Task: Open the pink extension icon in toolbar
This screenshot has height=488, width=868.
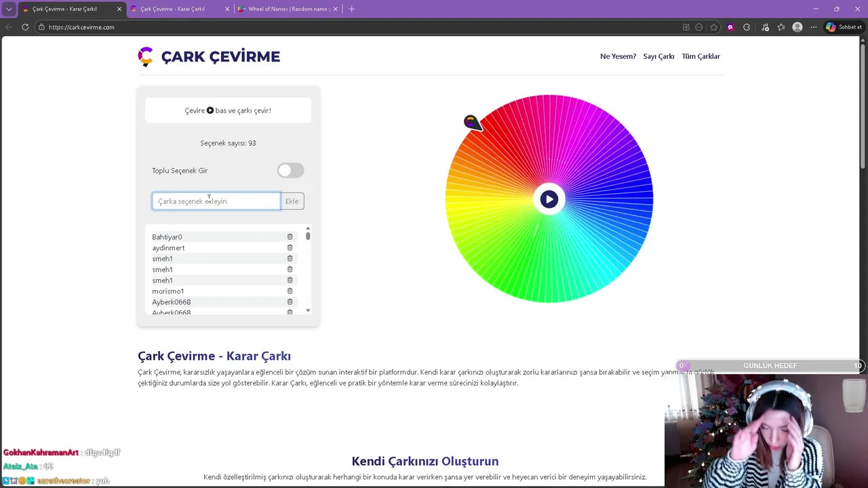Action: [x=730, y=27]
